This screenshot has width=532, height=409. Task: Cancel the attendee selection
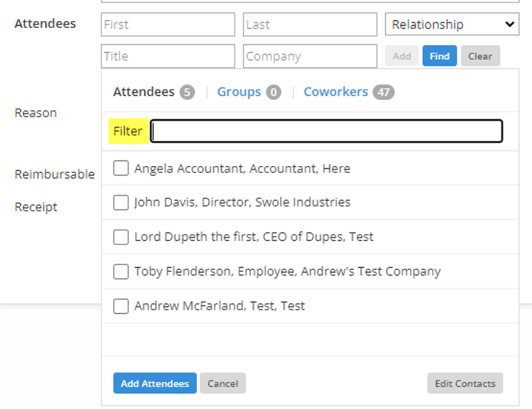point(222,383)
